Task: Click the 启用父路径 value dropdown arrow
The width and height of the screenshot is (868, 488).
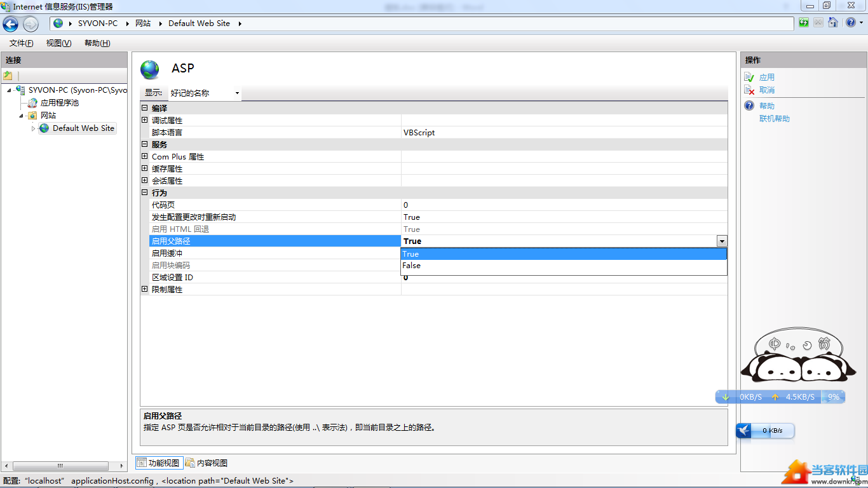Action: click(722, 241)
